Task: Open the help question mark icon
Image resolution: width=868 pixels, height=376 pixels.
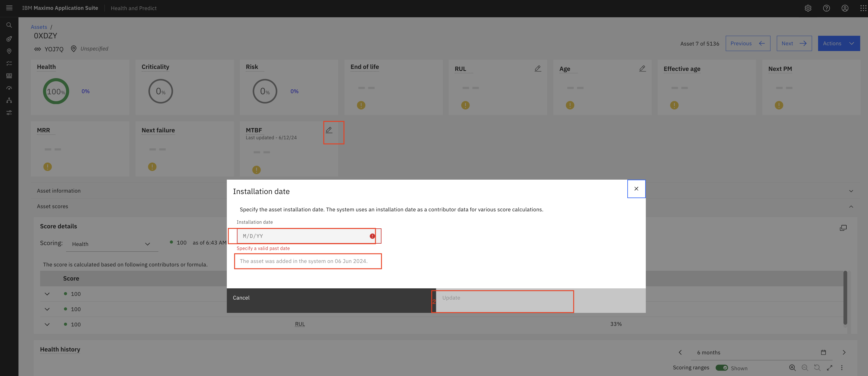Action: (826, 8)
